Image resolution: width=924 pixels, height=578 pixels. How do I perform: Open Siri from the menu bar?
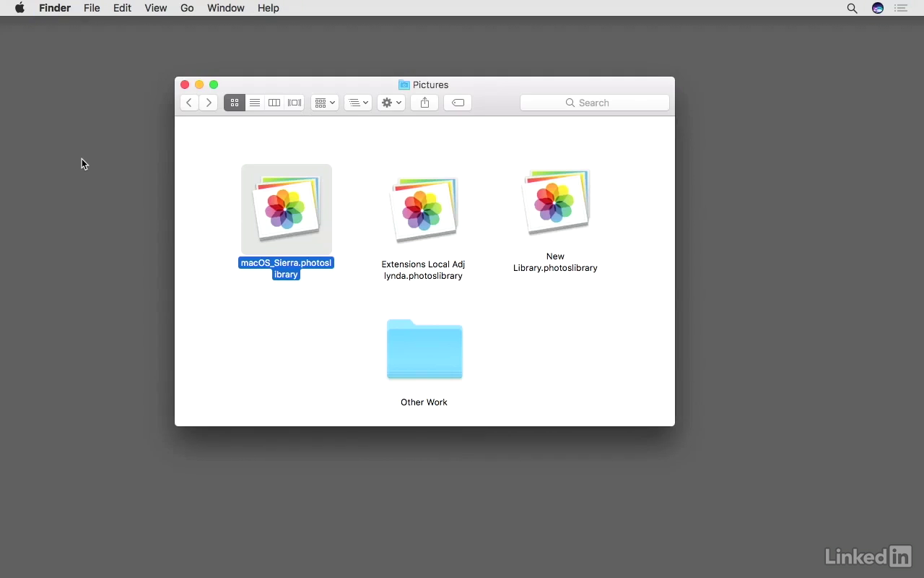pos(878,8)
